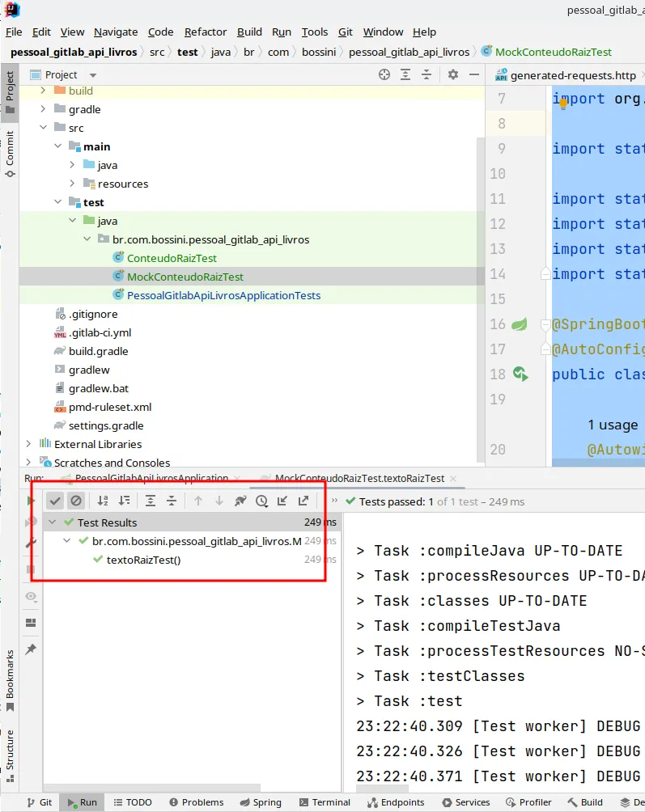Collapse all in Project panel header
Viewport: 645px width, 812px height.
tap(426, 74)
